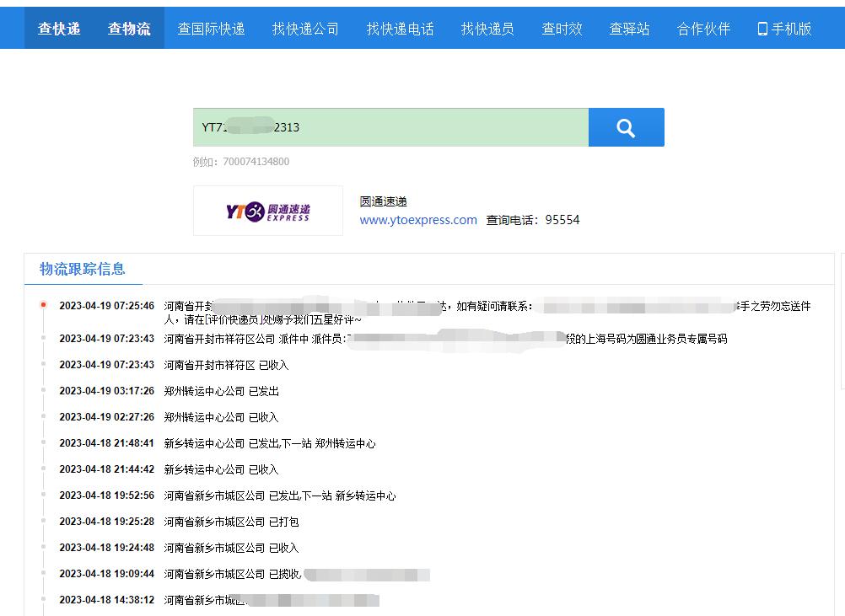Select the 物流跟踪信息 tab header
Image resolution: width=845 pixels, height=616 pixels.
click(x=82, y=271)
